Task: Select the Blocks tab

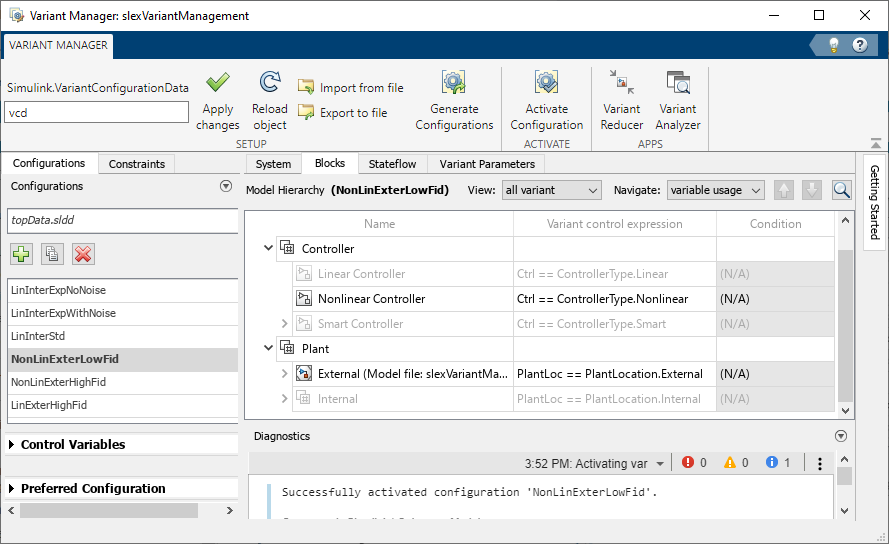Action: click(x=329, y=163)
